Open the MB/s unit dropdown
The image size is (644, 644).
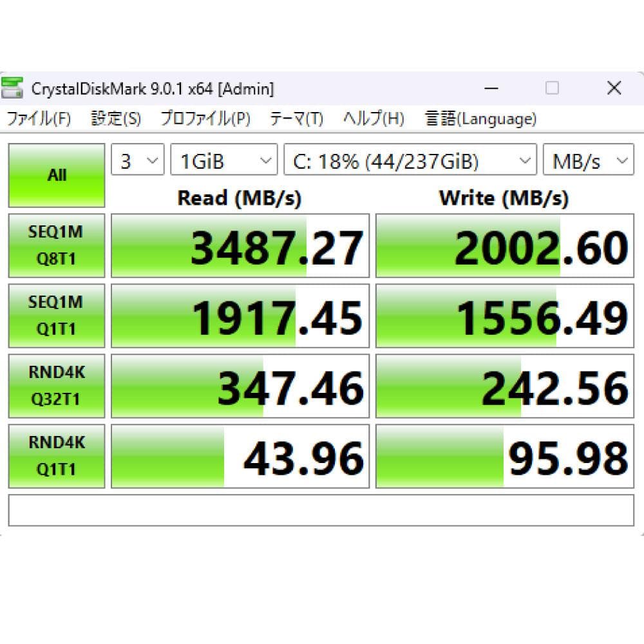click(588, 160)
